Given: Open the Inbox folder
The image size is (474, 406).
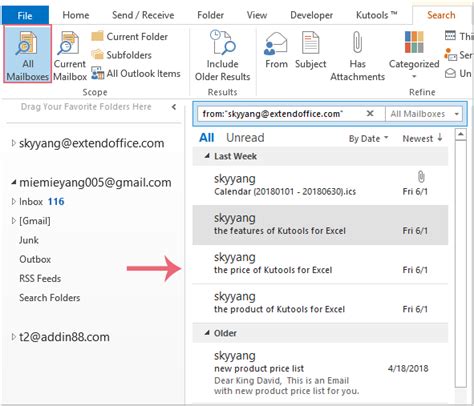Looking at the screenshot, I should (31, 201).
